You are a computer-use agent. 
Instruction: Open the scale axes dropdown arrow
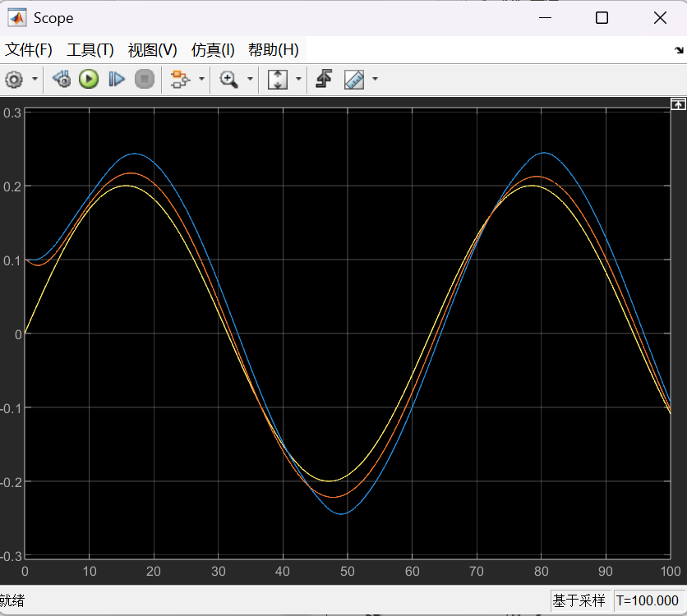click(297, 80)
